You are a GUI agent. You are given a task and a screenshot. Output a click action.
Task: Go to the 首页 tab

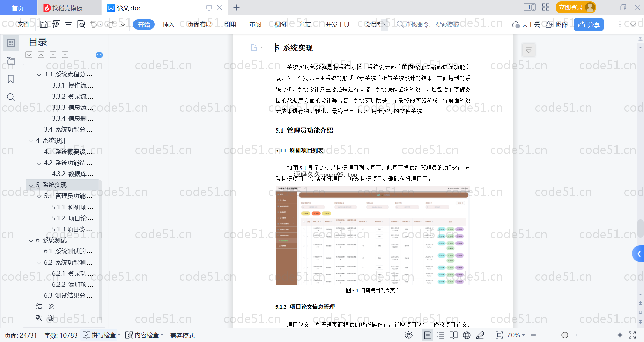(x=18, y=8)
